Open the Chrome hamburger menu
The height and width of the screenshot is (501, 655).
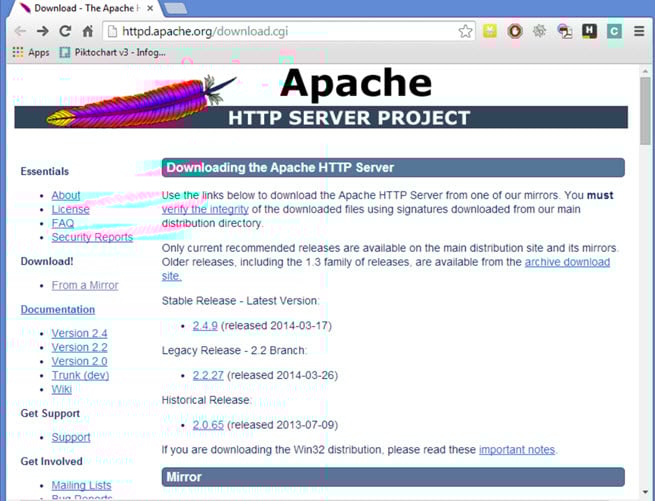tap(639, 31)
